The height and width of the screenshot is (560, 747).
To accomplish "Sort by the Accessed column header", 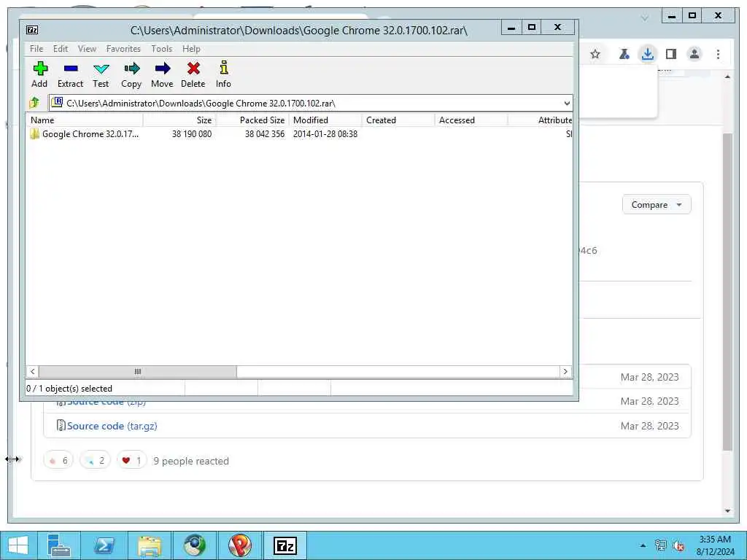I will coord(471,120).
